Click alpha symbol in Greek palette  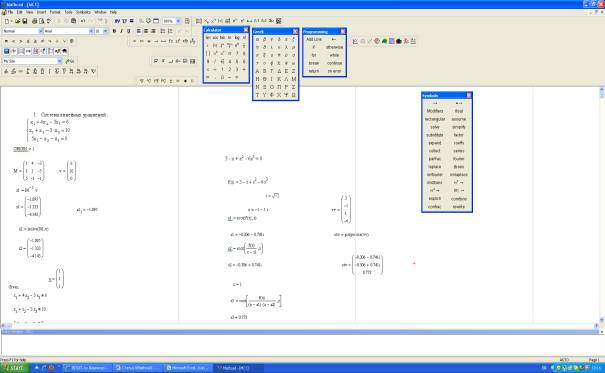click(257, 39)
